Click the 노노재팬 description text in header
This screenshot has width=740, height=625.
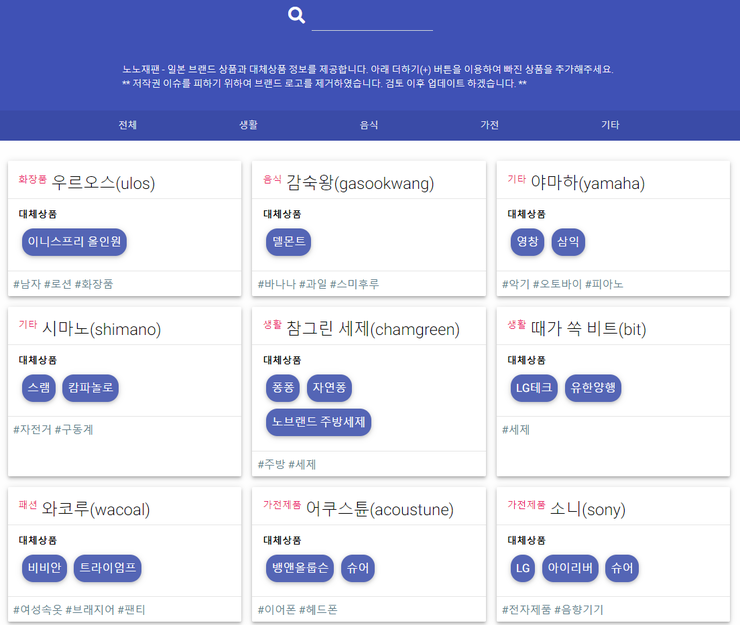tap(368, 76)
